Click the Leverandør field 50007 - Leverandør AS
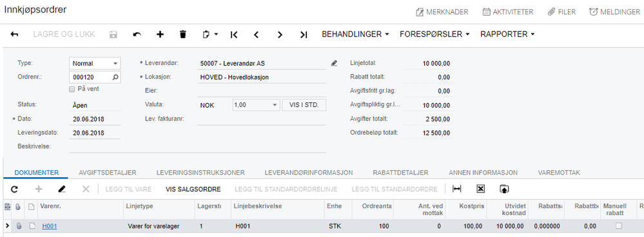This screenshot has width=644, height=237. point(261,64)
